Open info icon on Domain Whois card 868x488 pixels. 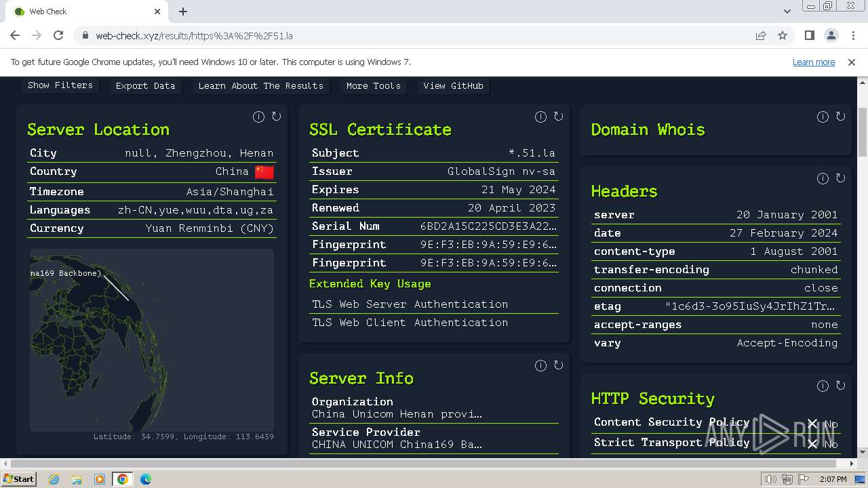click(x=823, y=117)
